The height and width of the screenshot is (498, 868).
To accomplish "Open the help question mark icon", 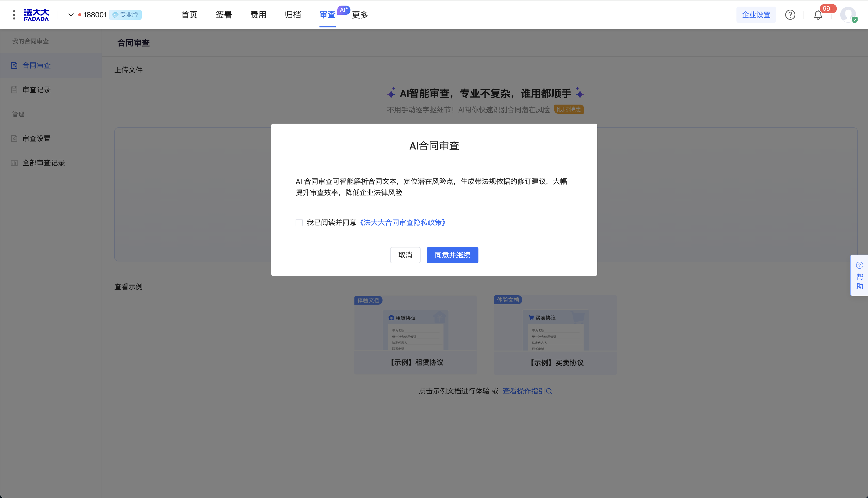I will coord(790,15).
